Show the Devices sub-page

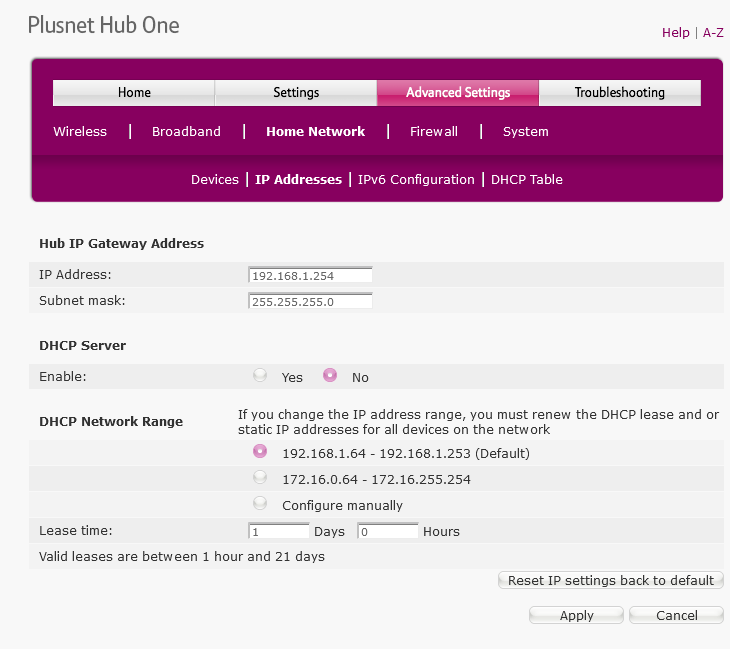click(x=215, y=180)
